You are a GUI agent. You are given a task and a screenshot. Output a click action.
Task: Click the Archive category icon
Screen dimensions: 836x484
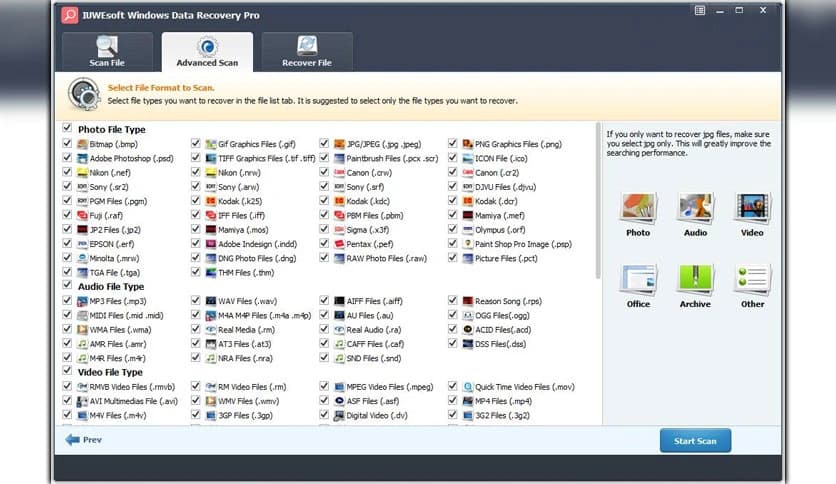click(x=695, y=279)
